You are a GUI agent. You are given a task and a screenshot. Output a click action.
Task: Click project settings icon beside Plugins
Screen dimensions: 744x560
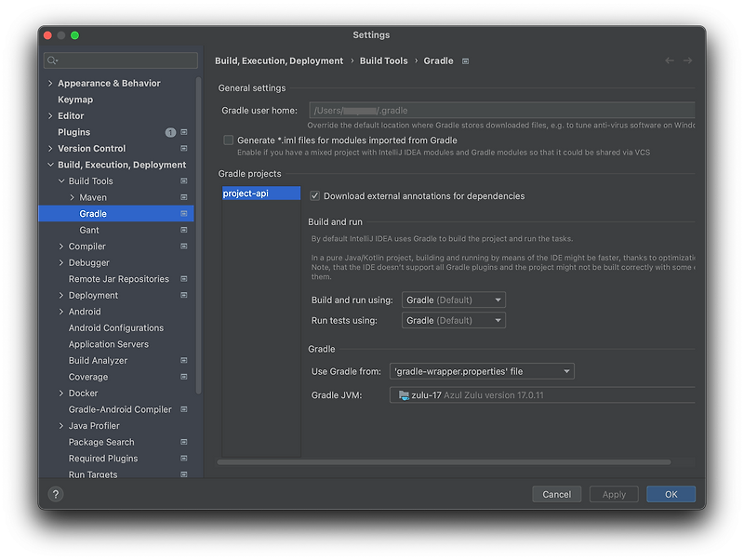(x=184, y=132)
